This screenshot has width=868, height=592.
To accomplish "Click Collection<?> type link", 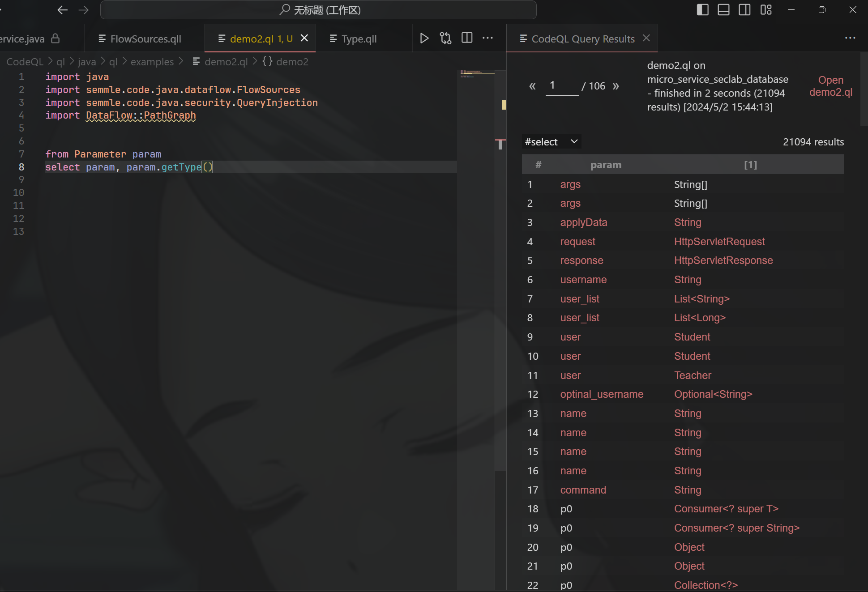I will click(x=706, y=585).
